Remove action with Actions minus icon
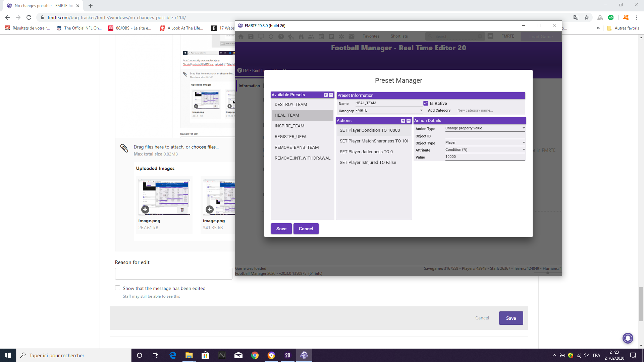Image resolution: width=644 pixels, height=362 pixels. [409, 121]
